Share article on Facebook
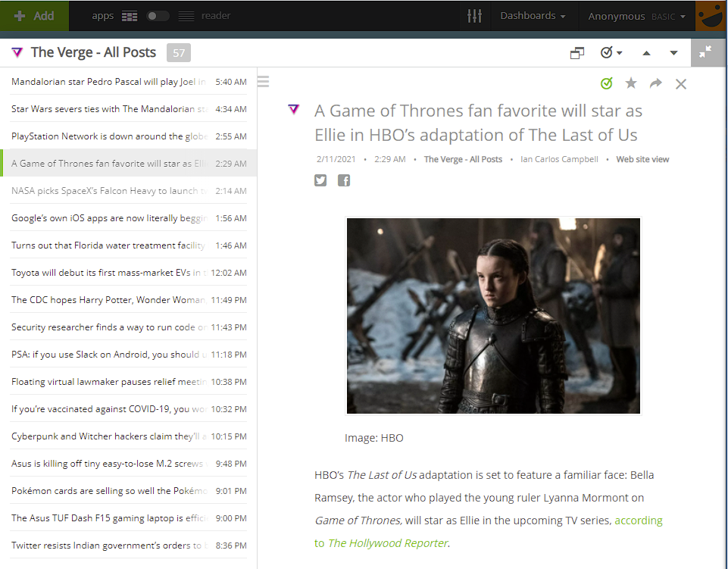728x569 pixels. [344, 180]
